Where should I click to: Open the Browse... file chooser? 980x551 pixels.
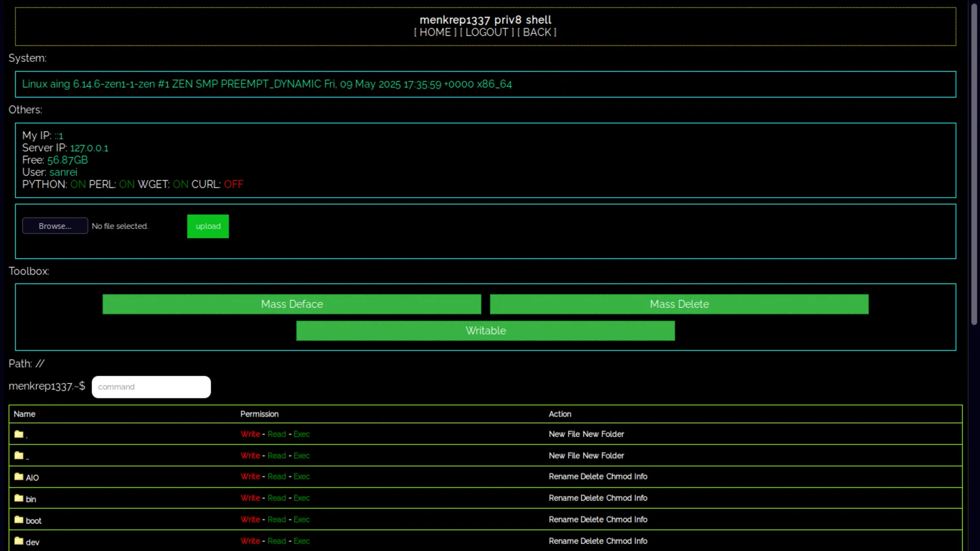point(55,226)
